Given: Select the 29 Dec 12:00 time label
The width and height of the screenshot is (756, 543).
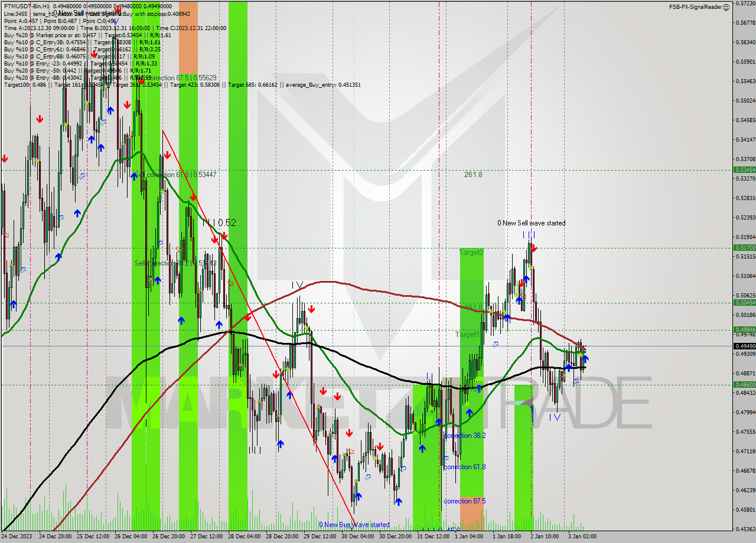Looking at the screenshot, I should (320, 537).
